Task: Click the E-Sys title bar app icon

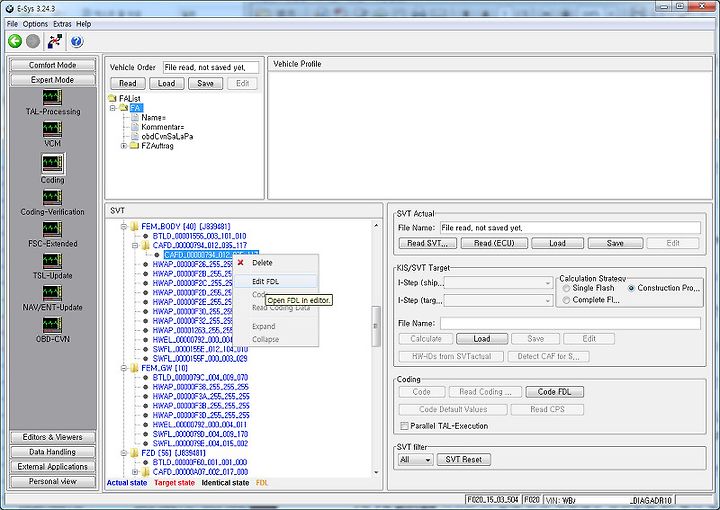Action: coord(10,7)
